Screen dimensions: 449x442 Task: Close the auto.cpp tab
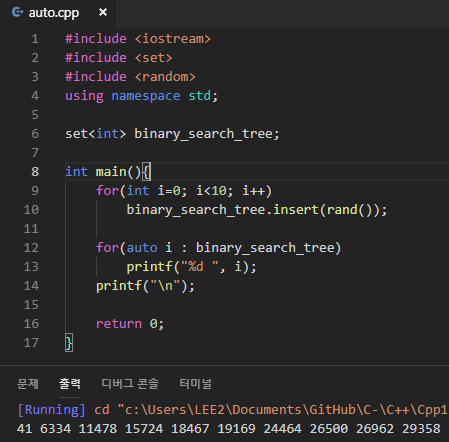(x=103, y=13)
